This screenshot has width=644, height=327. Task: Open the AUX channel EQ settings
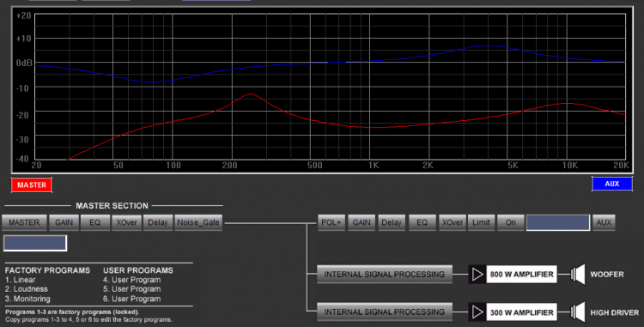pyautogui.click(x=422, y=222)
